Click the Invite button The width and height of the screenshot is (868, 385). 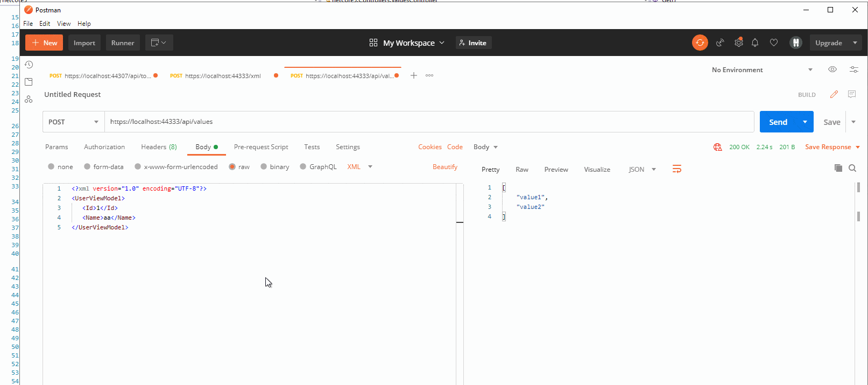click(x=474, y=43)
